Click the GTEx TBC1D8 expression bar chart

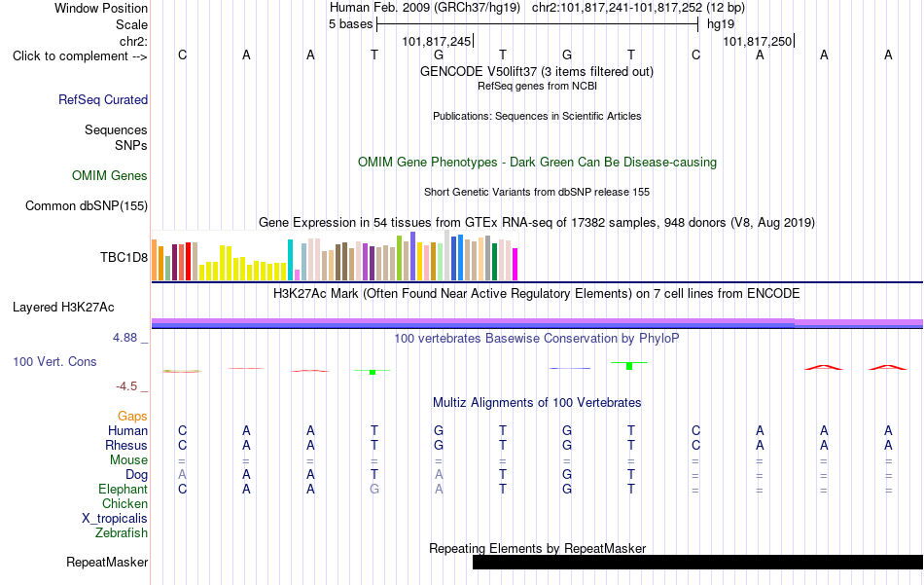pyautogui.click(x=335, y=255)
